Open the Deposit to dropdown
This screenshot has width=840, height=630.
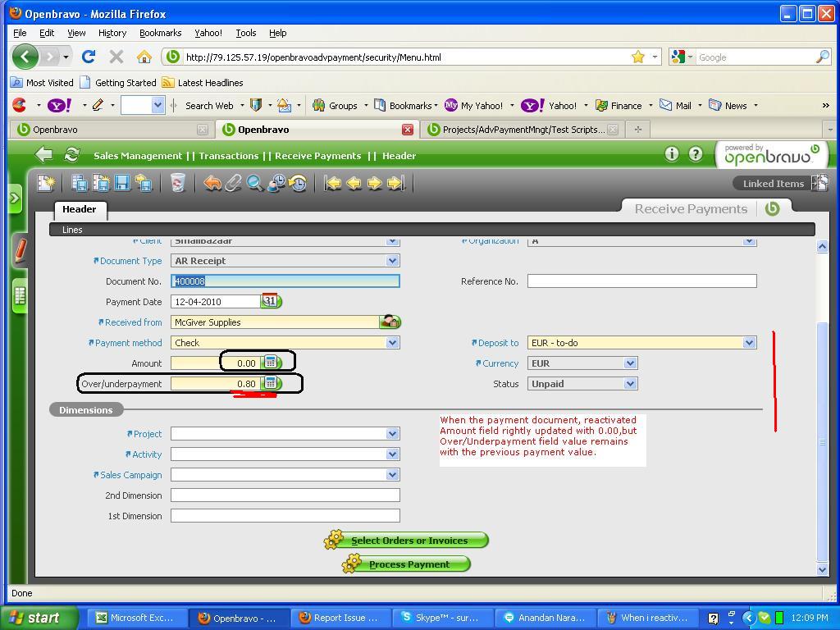click(750, 342)
